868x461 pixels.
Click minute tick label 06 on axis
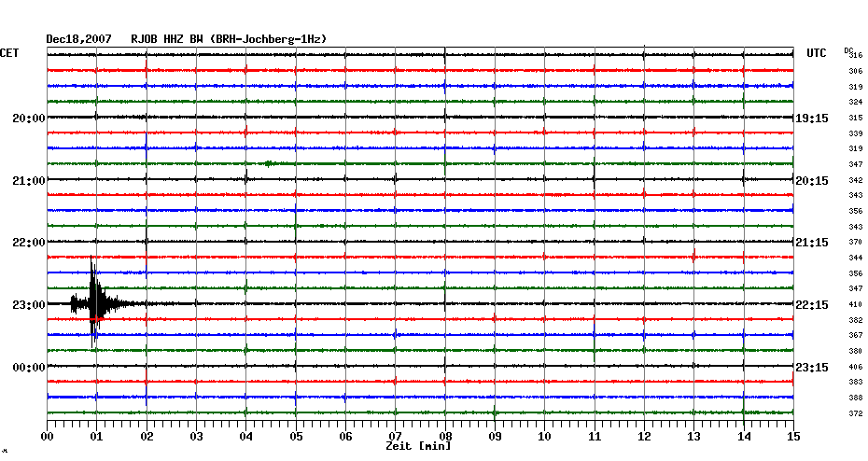tap(345, 437)
